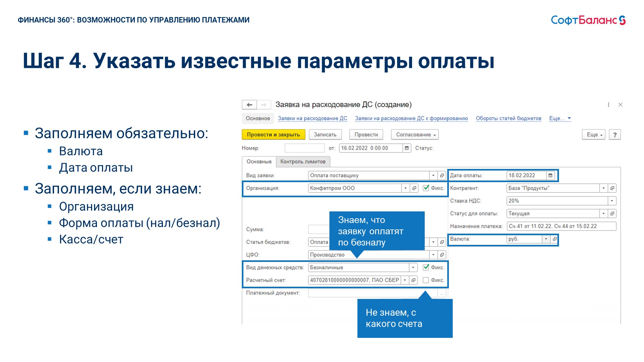Click the Дата оплаты field 18.02.2022
Image resolution: width=644 pixels, height=362 pixels.
coord(526,175)
